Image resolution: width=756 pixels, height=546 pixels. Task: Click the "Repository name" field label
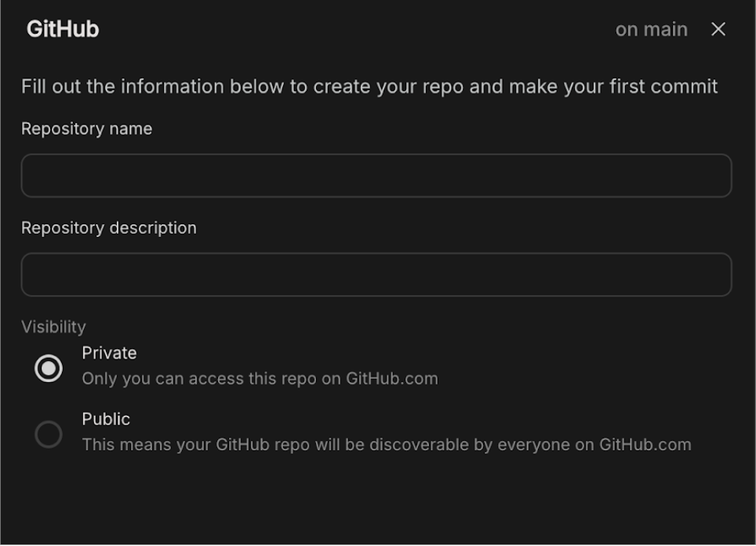86,129
